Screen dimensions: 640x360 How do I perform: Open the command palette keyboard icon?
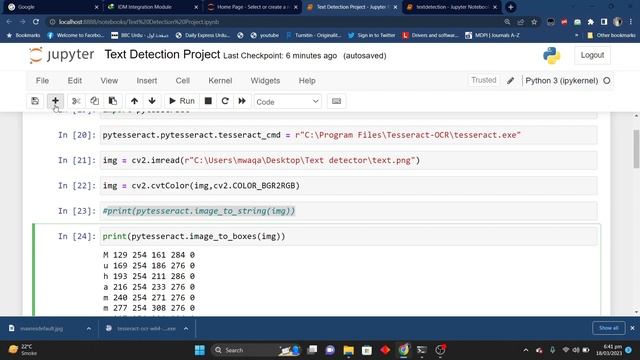pos(336,101)
